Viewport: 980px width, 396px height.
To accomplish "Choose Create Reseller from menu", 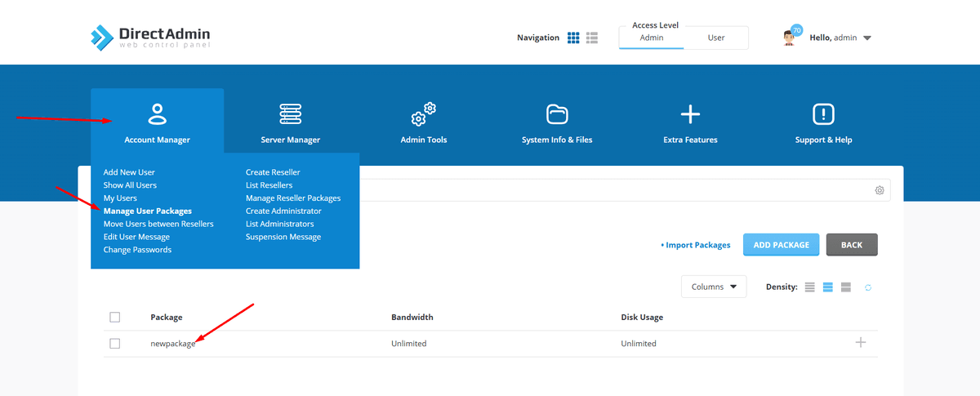I will coord(273,172).
